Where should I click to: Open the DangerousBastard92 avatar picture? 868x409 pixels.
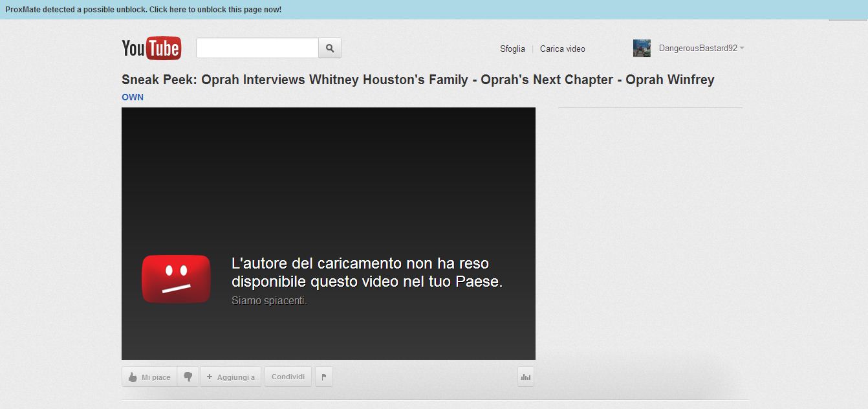point(642,49)
